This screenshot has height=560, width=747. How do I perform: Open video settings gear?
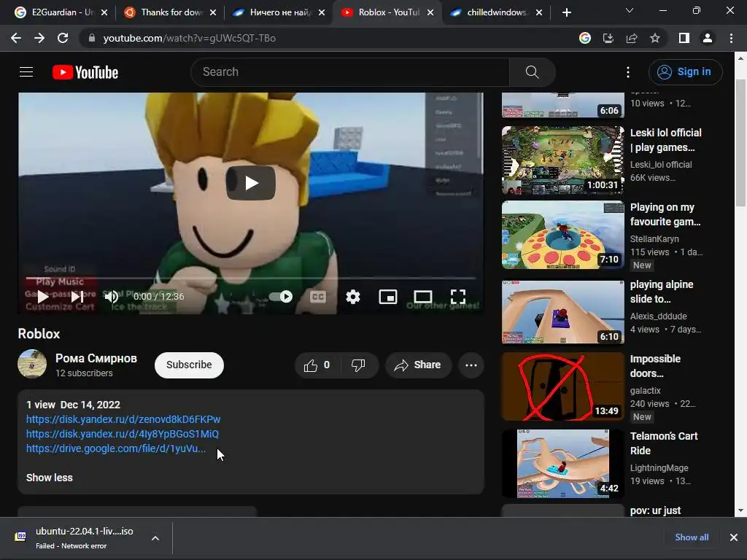(353, 297)
